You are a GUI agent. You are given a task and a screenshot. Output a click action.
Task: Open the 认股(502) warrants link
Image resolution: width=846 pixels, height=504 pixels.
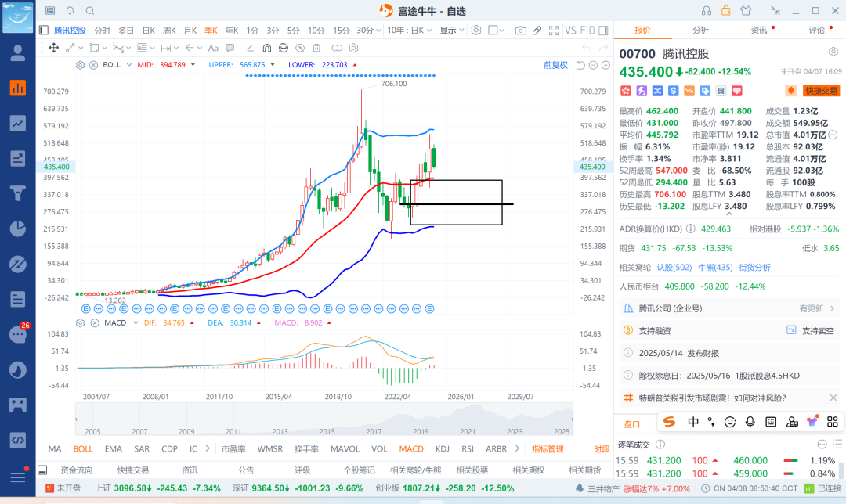pos(674,268)
